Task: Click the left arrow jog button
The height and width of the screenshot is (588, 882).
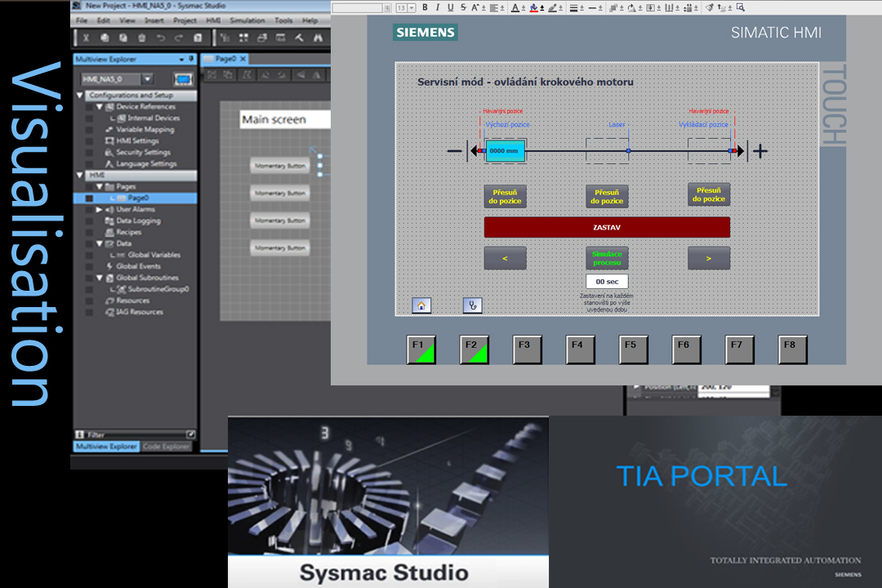Action: [x=506, y=258]
